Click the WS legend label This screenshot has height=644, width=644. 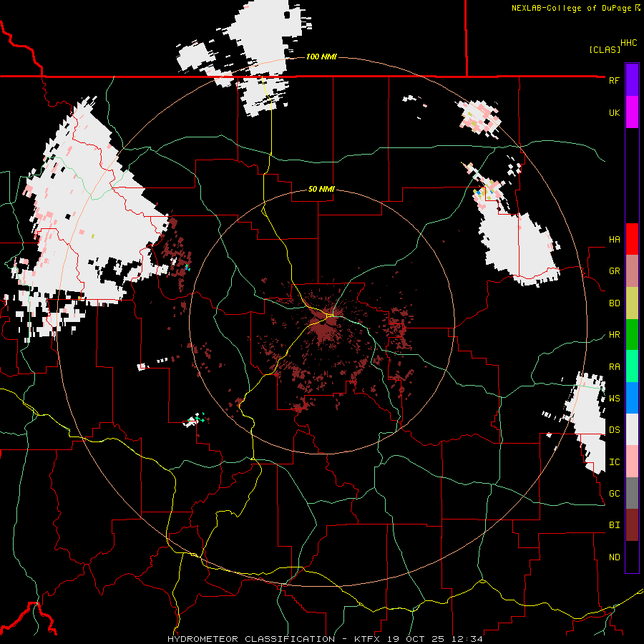tap(614, 399)
